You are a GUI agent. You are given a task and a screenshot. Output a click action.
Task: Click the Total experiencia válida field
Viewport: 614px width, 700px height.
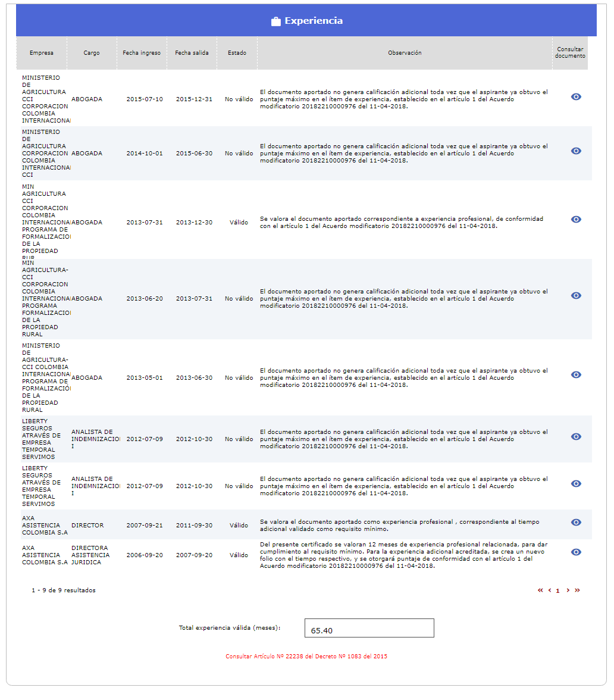[x=369, y=629]
